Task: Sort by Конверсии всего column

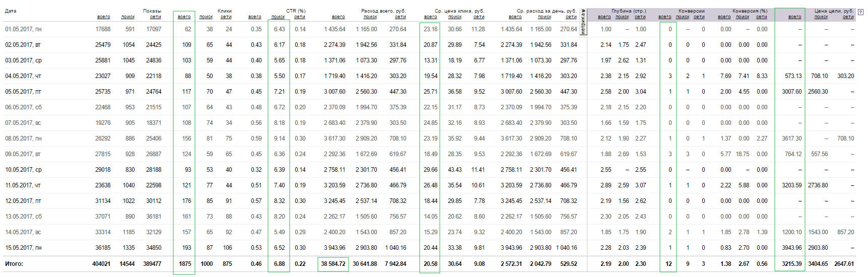Action: click(664, 17)
